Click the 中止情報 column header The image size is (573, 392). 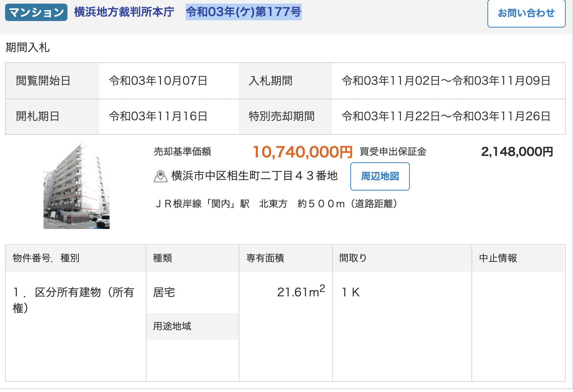click(498, 258)
